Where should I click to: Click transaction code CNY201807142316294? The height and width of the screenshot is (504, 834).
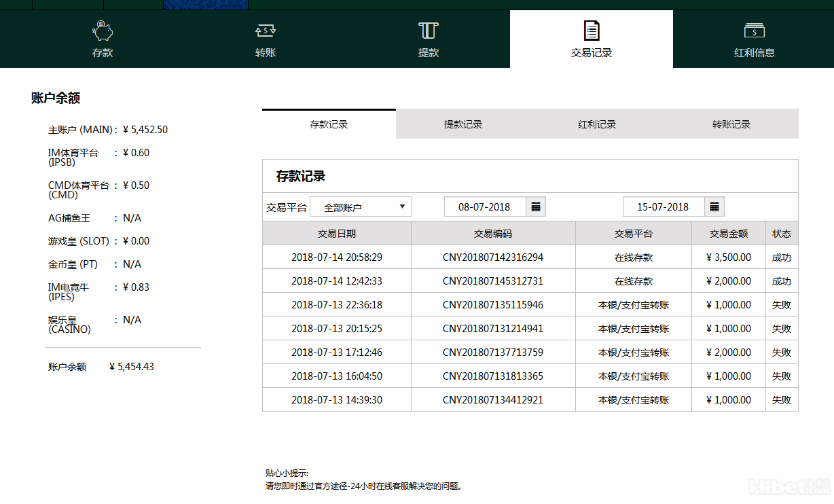pos(493,257)
